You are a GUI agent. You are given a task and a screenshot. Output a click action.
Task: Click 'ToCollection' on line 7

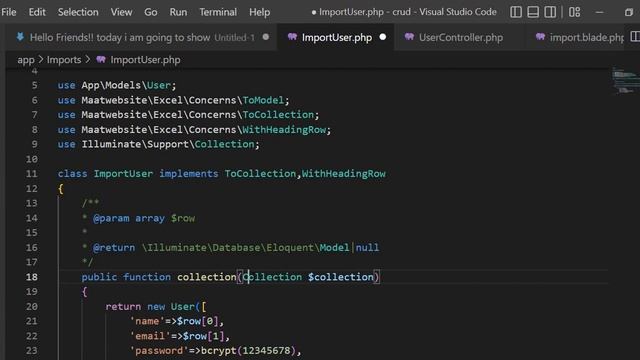[x=278, y=115]
